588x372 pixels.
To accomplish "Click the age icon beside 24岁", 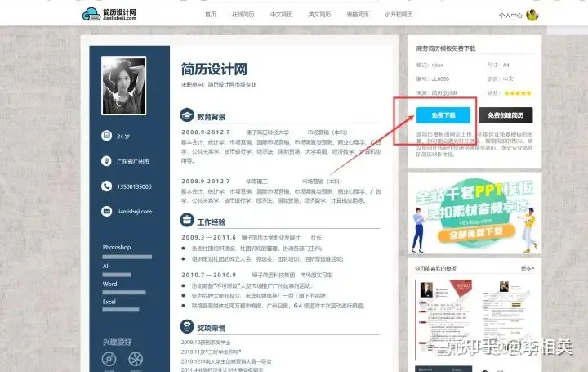I will pyautogui.click(x=106, y=136).
